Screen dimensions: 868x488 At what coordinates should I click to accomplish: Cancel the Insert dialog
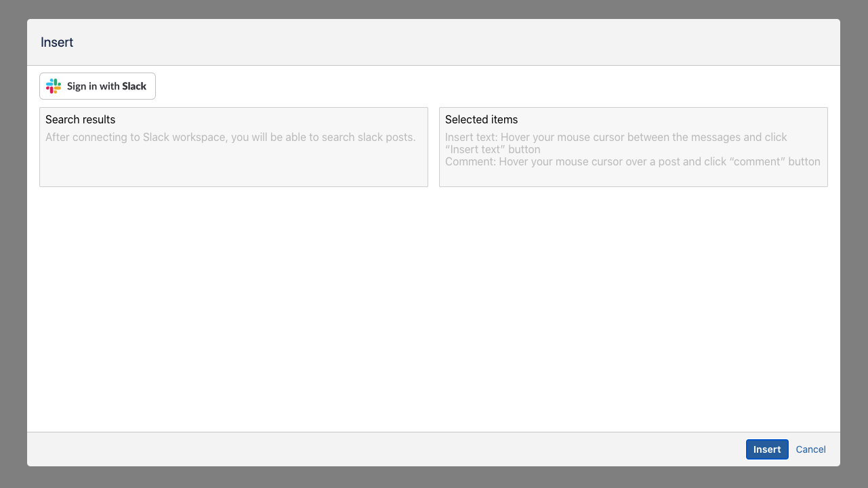coord(810,449)
